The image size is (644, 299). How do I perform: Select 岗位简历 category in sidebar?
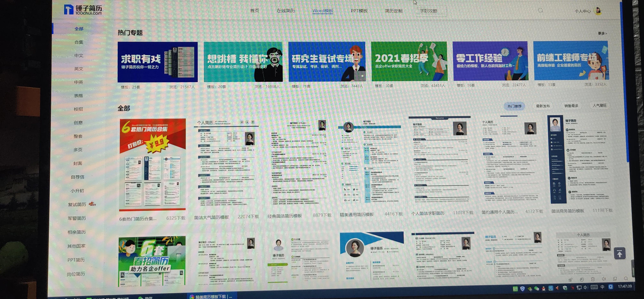tap(76, 274)
